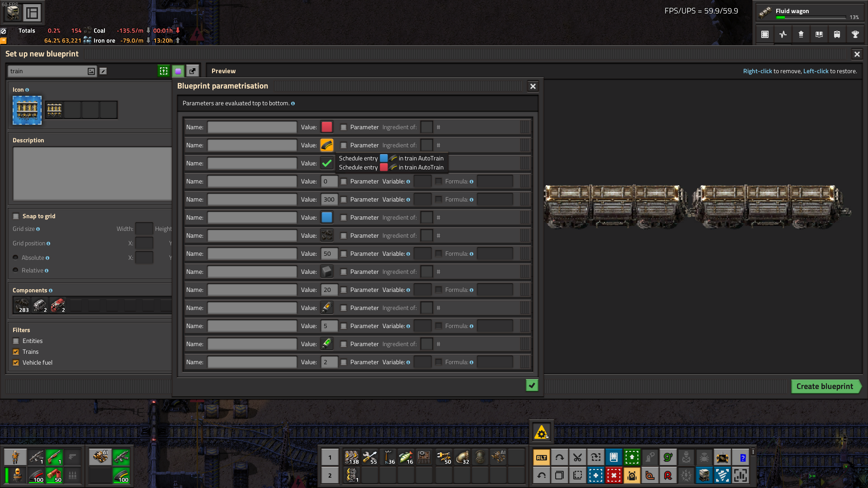Click the redo arrow shortcut
Image resolution: width=868 pixels, height=488 pixels.
[559, 457]
